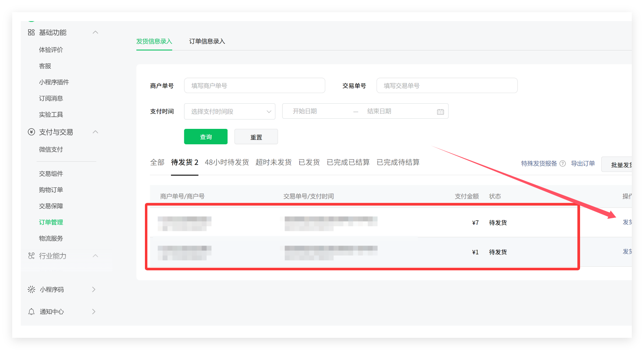Click the calendar icon in date range
Image resolution: width=644 pixels, height=350 pixels.
(x=440, y=112)
